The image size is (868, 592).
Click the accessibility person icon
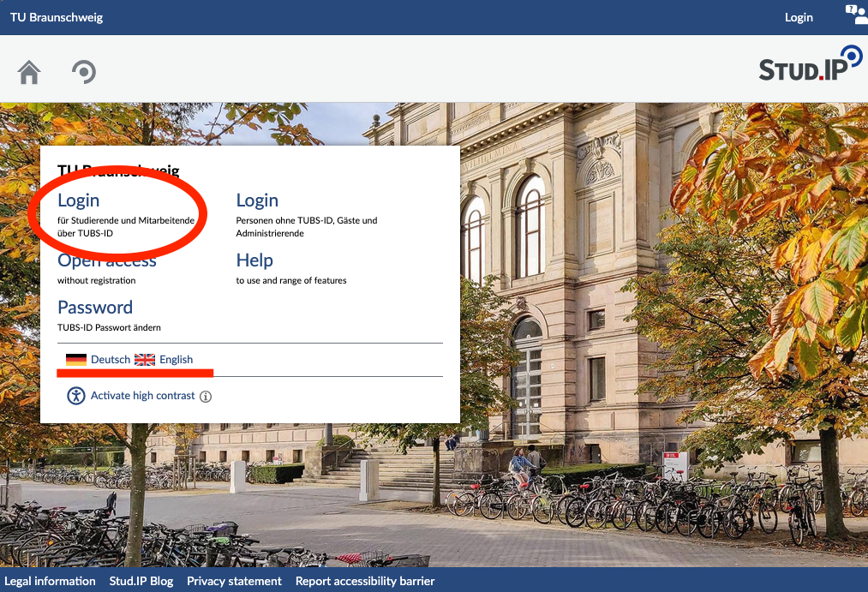(76, 396)
